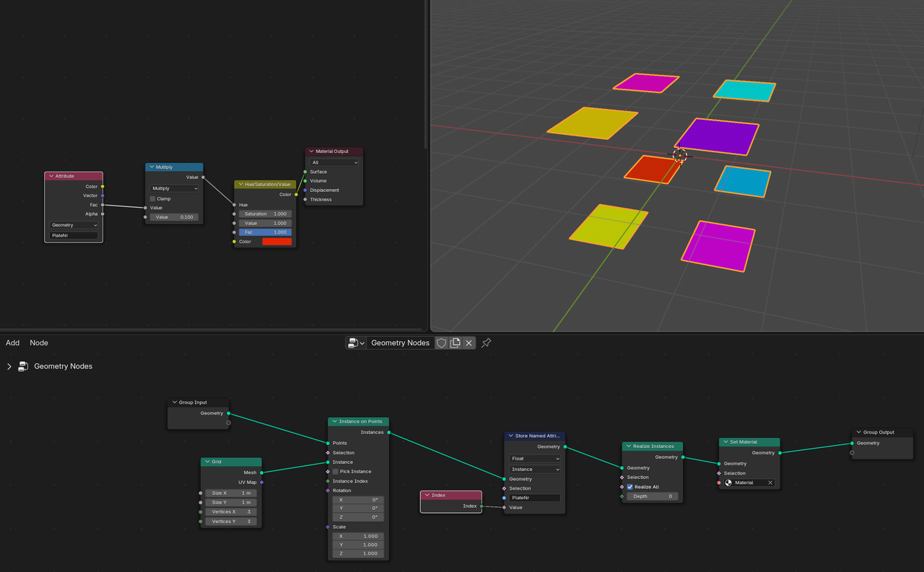Collapse the Instance on Points node

point(334,421)
